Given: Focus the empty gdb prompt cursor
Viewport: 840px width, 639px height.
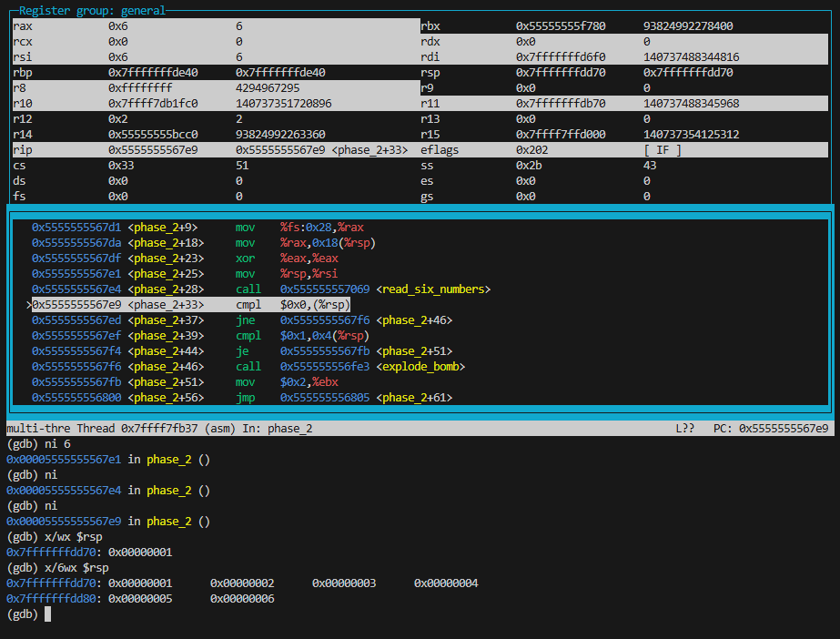Looking at the screenshot, I should 48,614.
